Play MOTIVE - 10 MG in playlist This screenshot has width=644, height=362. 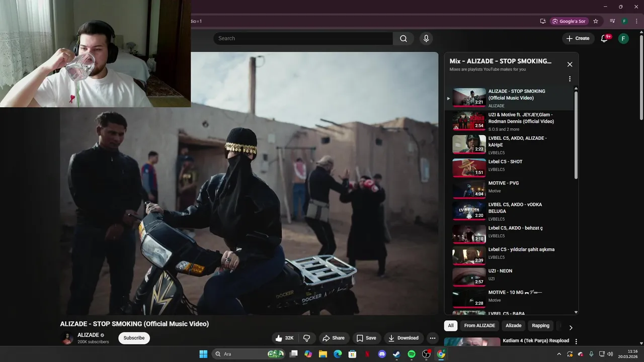(x=509, y=299)
